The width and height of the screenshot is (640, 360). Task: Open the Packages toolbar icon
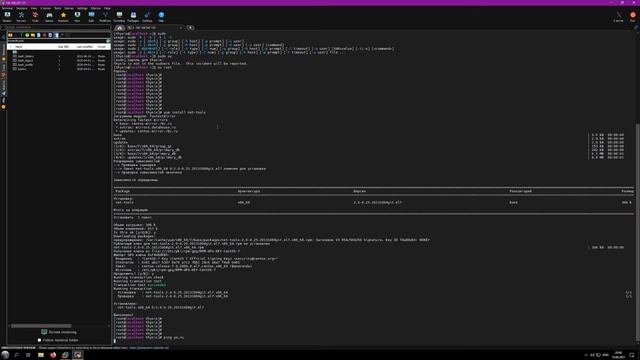point(133,17)
